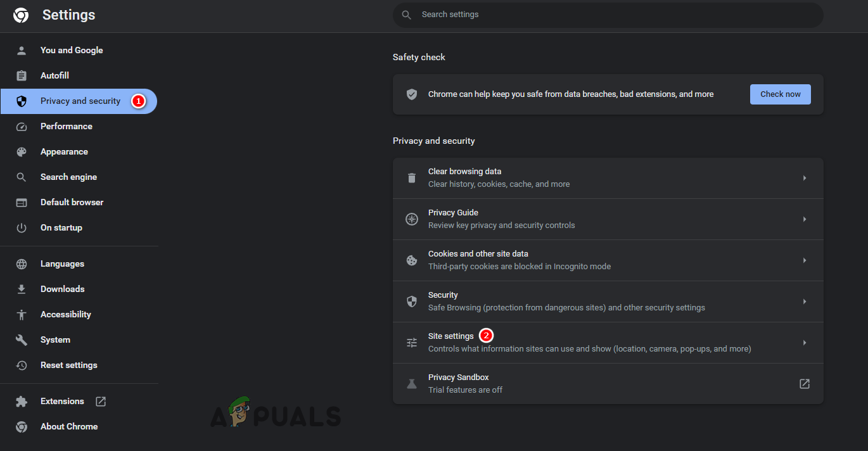Click the Reset settings clock icon

22,365
